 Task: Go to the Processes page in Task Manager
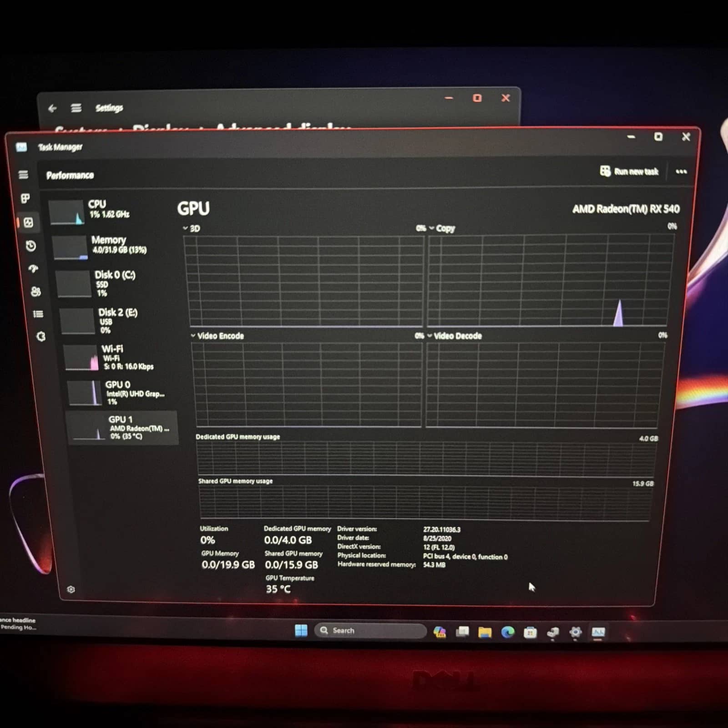(25, 198)
